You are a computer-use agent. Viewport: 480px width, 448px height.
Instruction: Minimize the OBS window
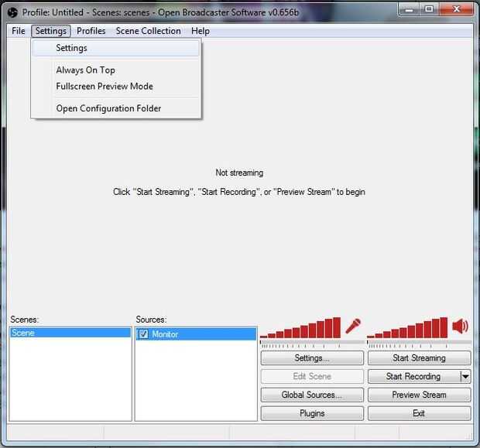click(x=409, y=9)
